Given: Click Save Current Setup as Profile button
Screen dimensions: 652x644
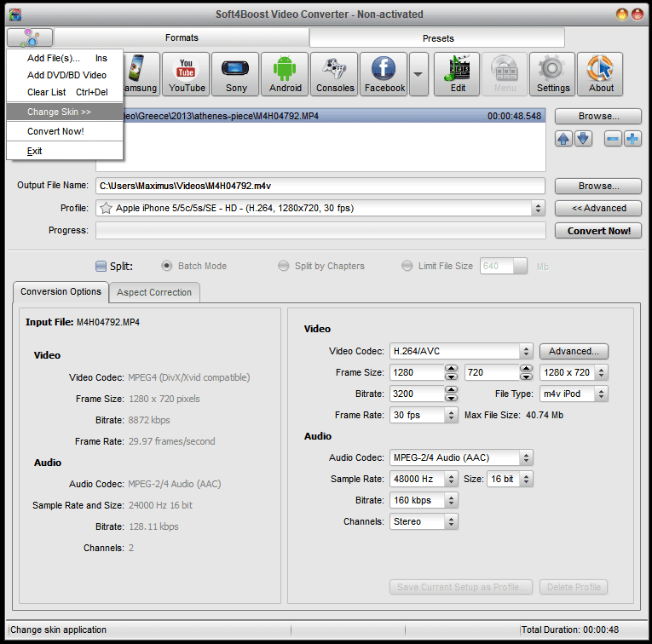Looking at the screenshot, I should pyautogui.click(x=461, y=587).
